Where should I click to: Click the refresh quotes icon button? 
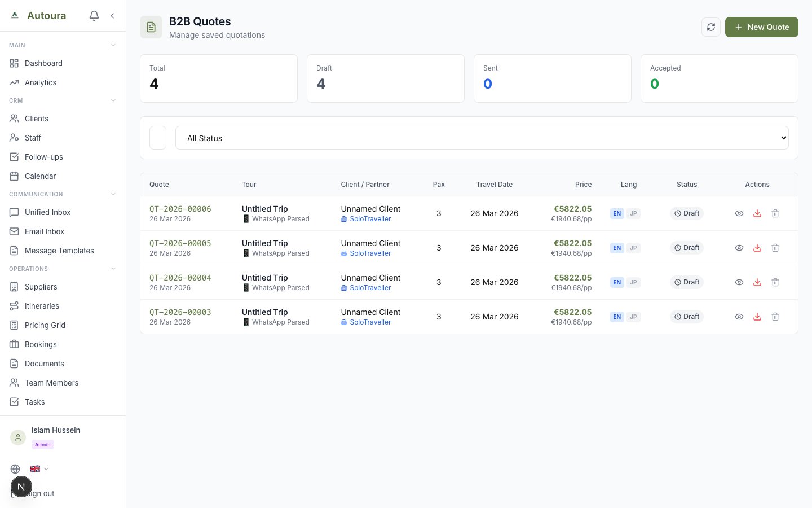click(711, 27)
